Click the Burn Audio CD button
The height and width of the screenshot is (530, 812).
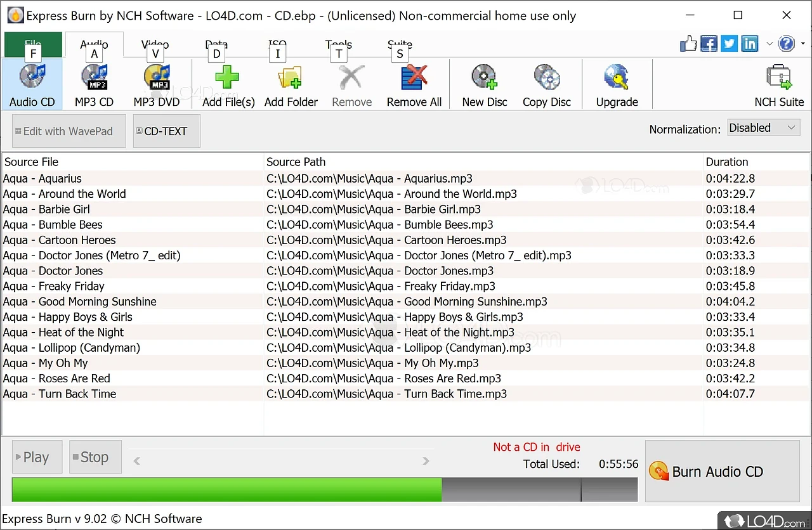click(723, 472)
